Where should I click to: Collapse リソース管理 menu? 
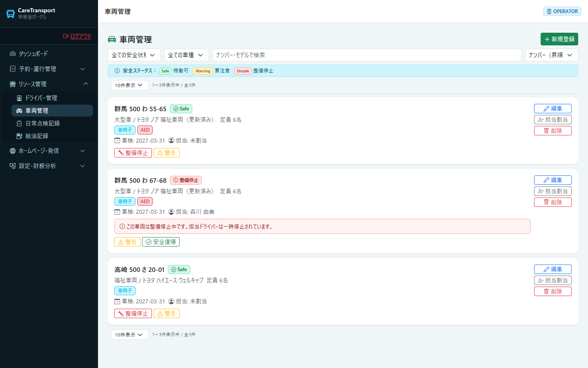(49, 84)
